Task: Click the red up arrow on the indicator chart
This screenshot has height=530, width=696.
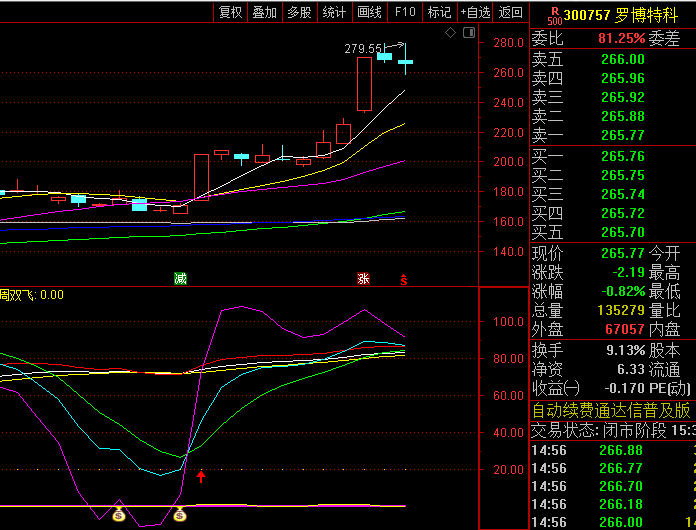Action: click(201, 477)
